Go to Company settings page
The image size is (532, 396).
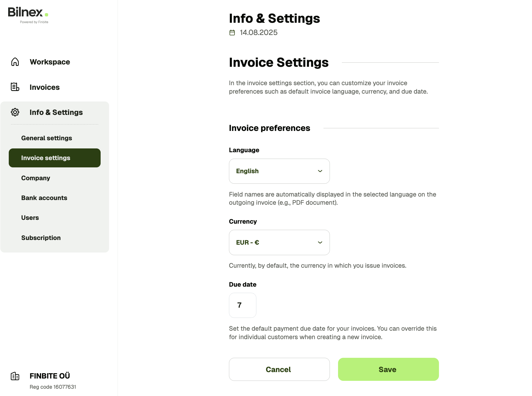(x=36, y=178)
